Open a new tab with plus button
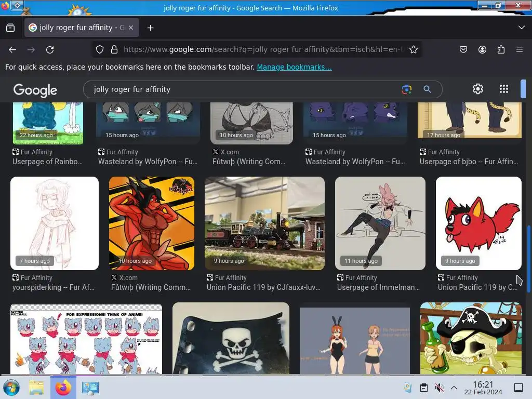532x399 pixels. coord(150,28)
